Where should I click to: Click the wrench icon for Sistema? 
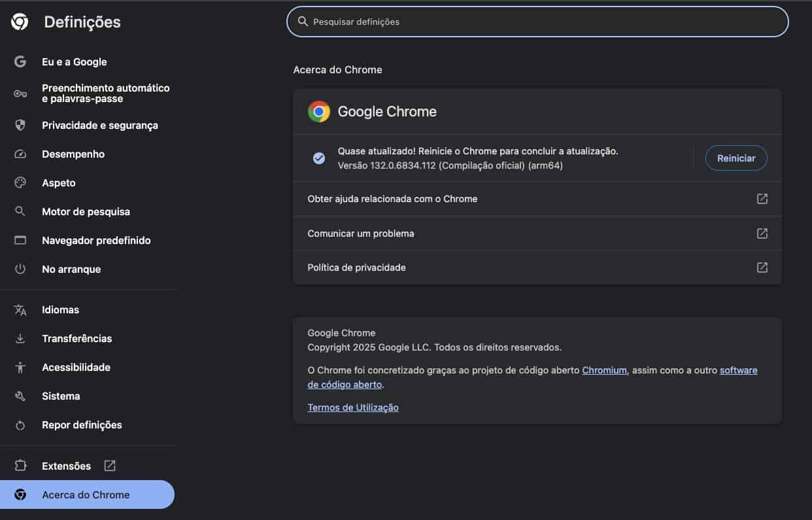pos(20,396)
